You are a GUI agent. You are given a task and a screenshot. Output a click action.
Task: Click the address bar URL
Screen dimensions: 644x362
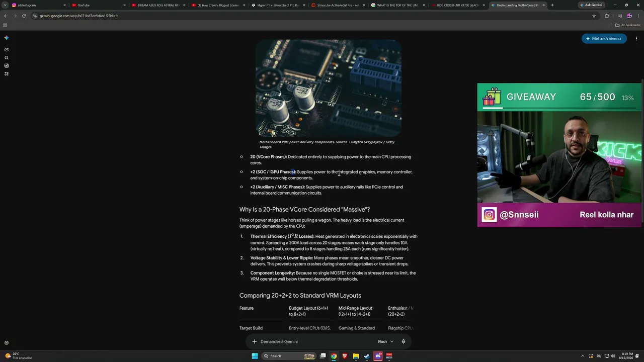[x=78, y=16]
